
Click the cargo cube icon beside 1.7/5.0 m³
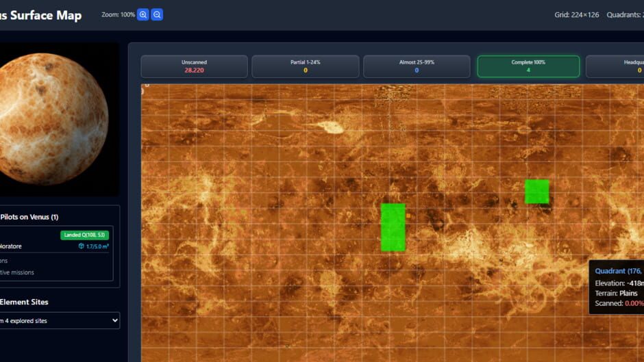pyautogui.click(x=81, y=246)
